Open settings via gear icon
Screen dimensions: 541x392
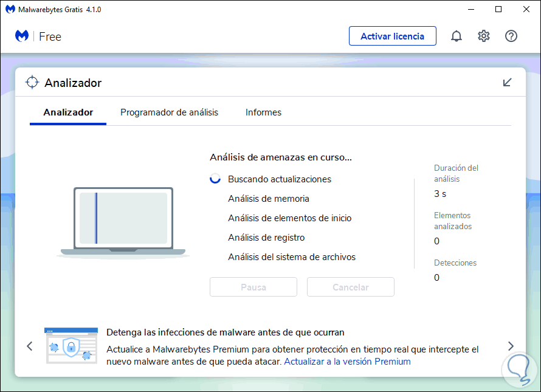click(483, 36)
